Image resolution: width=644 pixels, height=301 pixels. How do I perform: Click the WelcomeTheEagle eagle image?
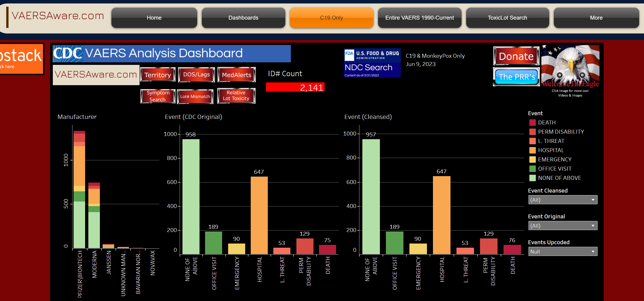[570, 66]
